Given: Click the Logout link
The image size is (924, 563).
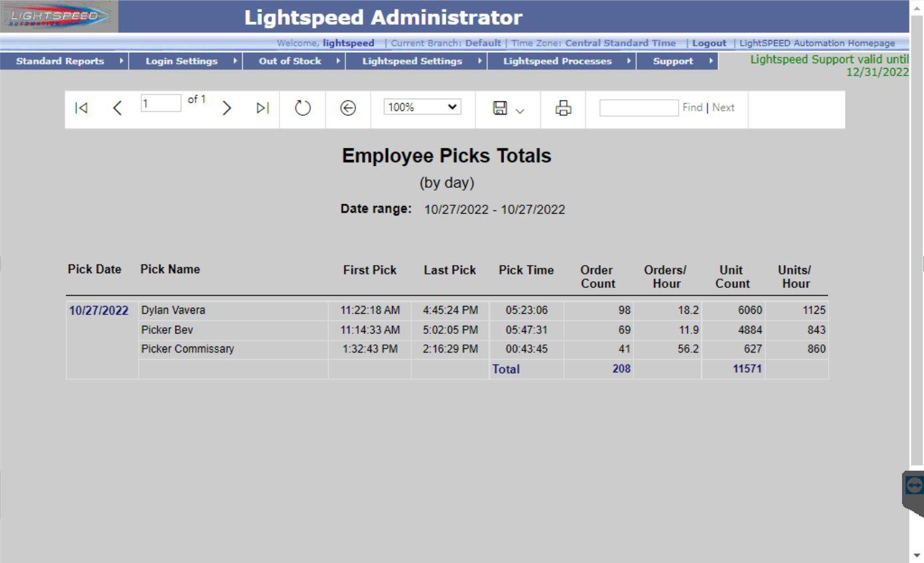Looking at the screenshot, I should (x=709, y=43).
